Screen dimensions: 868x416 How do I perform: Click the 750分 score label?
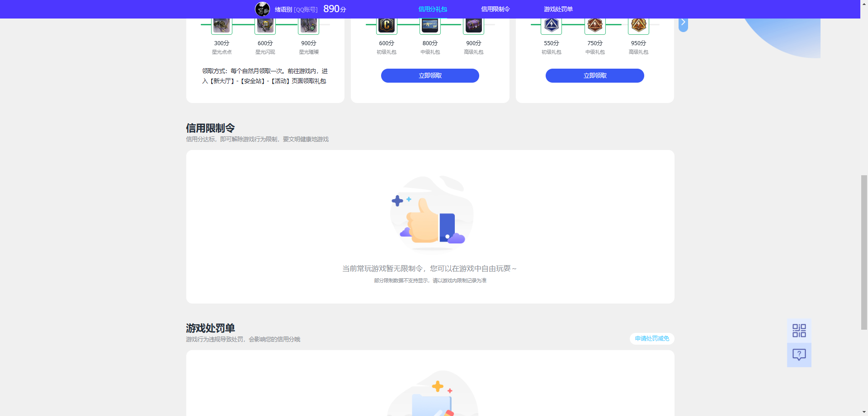[x=595, y=43]
